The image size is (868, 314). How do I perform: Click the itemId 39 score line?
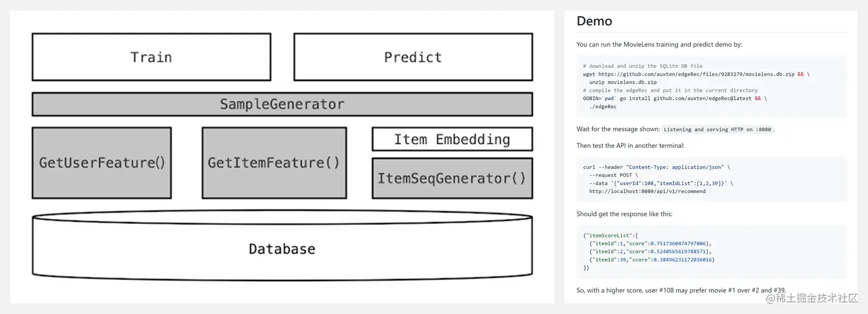(652, 259)
